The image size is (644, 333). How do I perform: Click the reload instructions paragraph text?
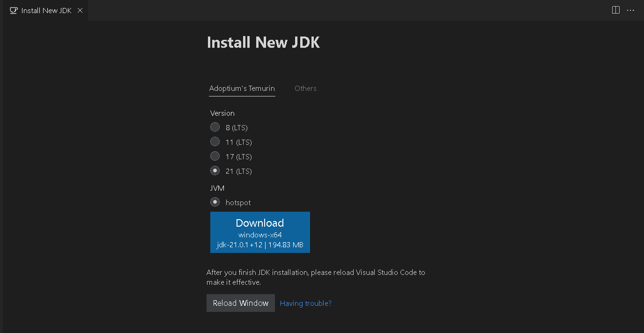pyautogui.click(x=316, y=277)
